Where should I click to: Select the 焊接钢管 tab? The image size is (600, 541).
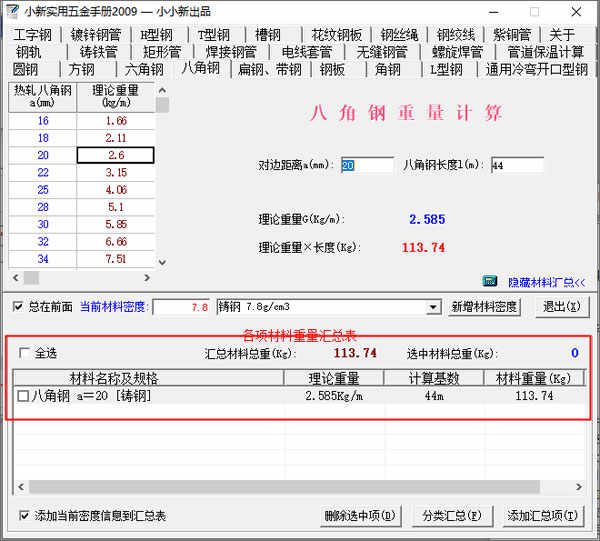pyautogui.click(x=231, y=52)
